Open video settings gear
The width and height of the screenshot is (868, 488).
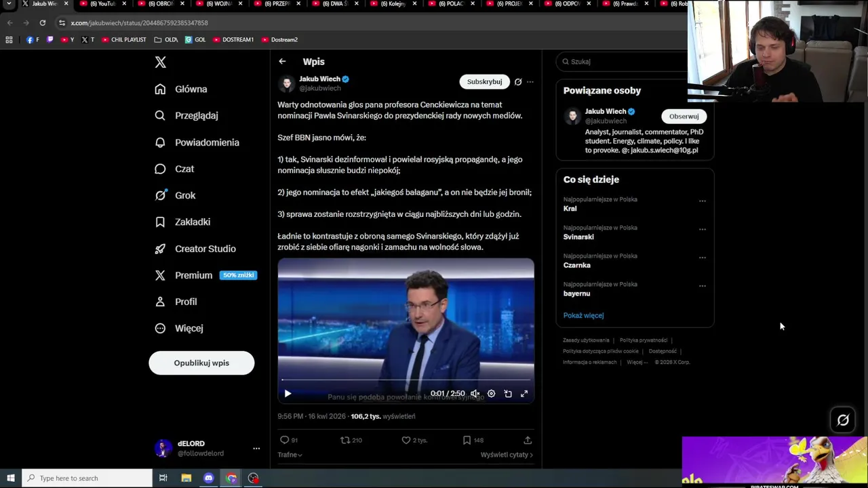tap(492, 393)
